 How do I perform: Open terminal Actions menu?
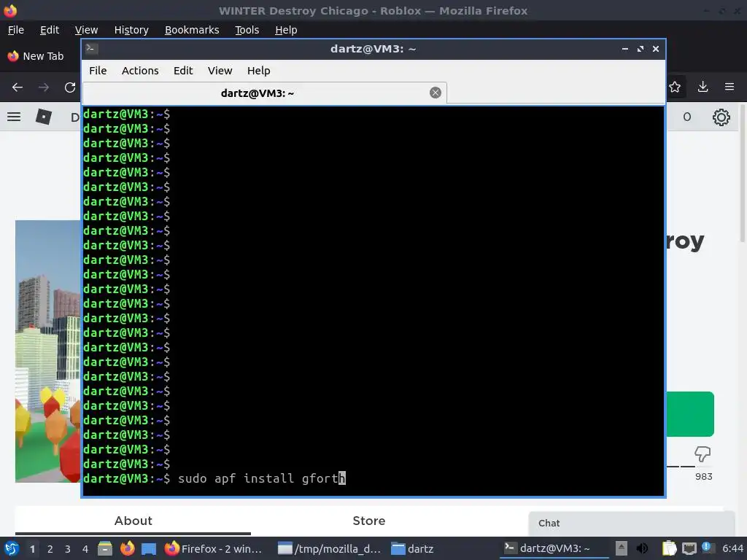pos(140,71)
